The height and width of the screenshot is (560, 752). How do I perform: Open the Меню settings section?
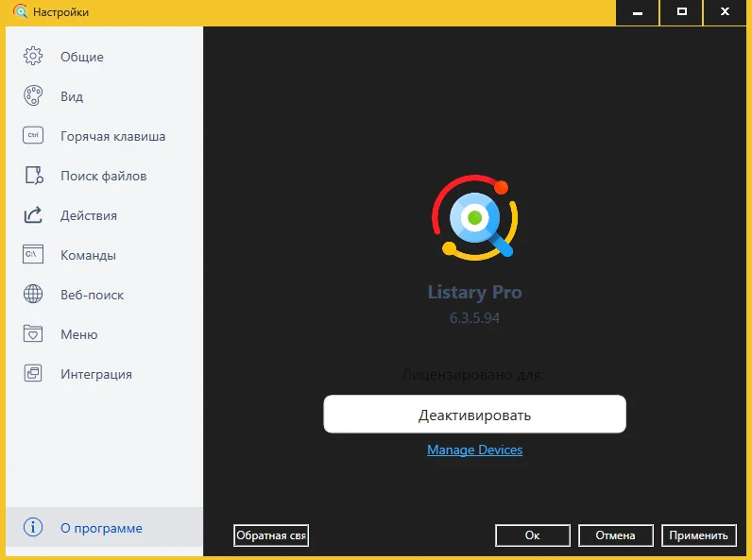pos(78,334)
